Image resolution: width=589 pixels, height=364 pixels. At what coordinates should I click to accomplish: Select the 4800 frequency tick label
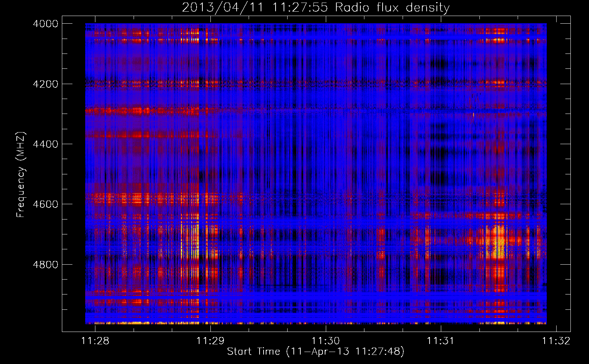[x=46, y=265]
